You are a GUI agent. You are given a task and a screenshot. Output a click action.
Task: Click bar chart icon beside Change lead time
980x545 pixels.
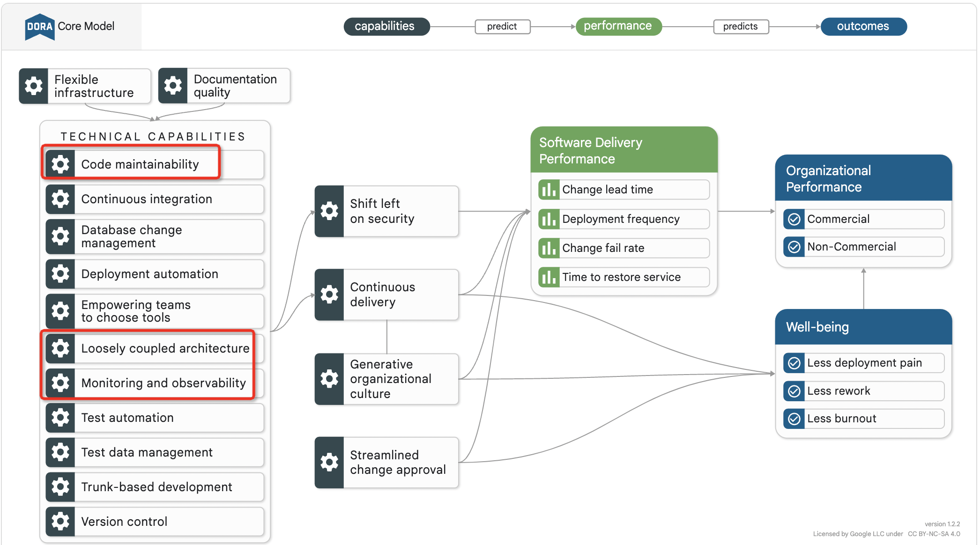coord(549,190)
